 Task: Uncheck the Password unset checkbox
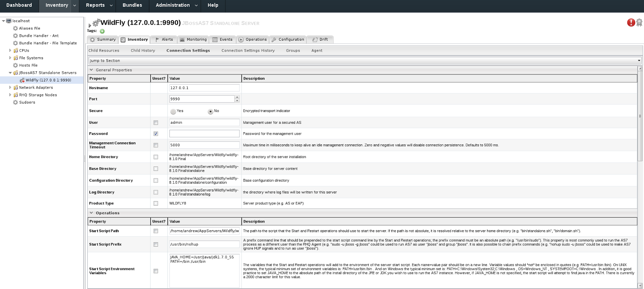[x=156, y=133]
